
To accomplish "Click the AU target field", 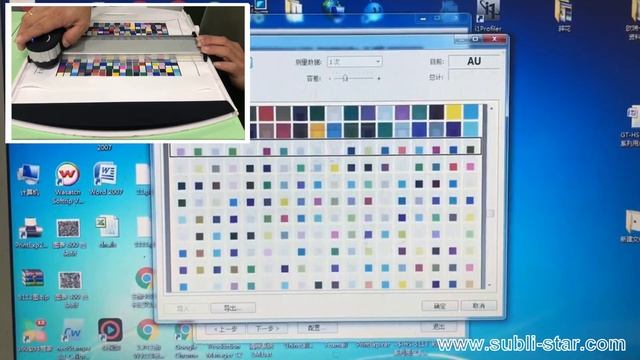I will 473,61.
